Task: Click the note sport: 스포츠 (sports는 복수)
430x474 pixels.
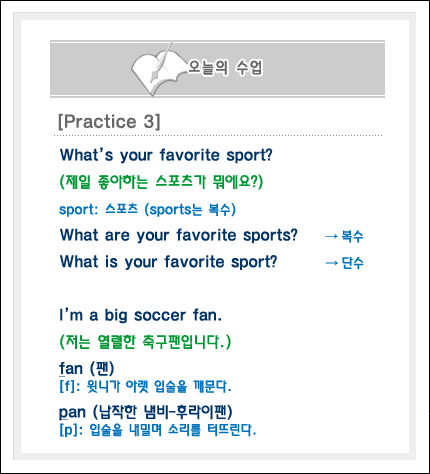Action: coord(147,210)
